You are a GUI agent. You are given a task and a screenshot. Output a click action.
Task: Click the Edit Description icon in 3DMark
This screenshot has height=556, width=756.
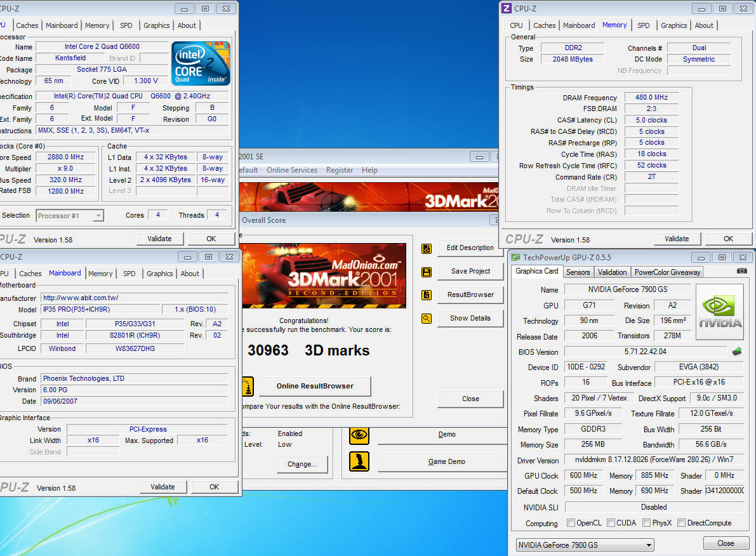426,248
